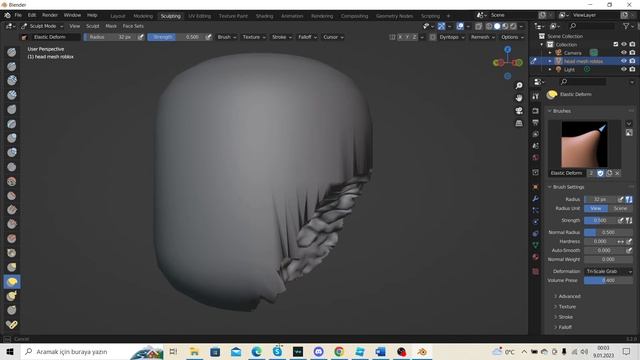Open the Material properties tab
Image resolution: width=640 pixels, height=360 pixels.
coord(536,257)
